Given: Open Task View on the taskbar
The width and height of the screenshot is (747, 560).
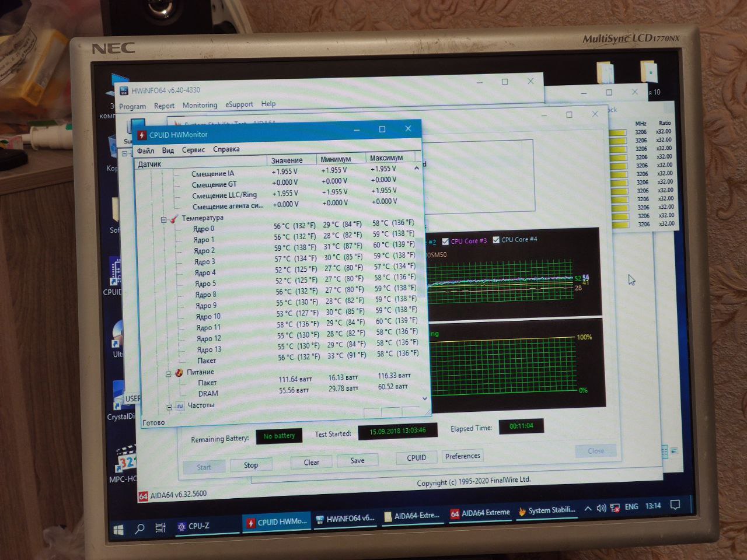Looking at the screenshot, I should (x=160, y=528).
